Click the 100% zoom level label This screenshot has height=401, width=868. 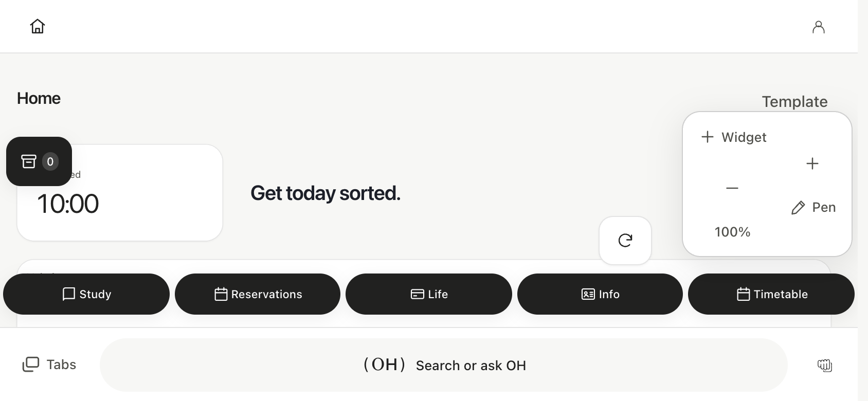coord(732,232)
